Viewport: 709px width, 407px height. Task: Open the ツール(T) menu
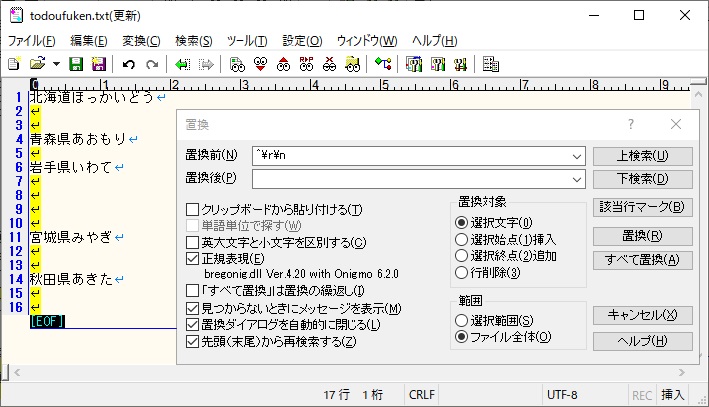pyautogui.click(x=247, y=41)
